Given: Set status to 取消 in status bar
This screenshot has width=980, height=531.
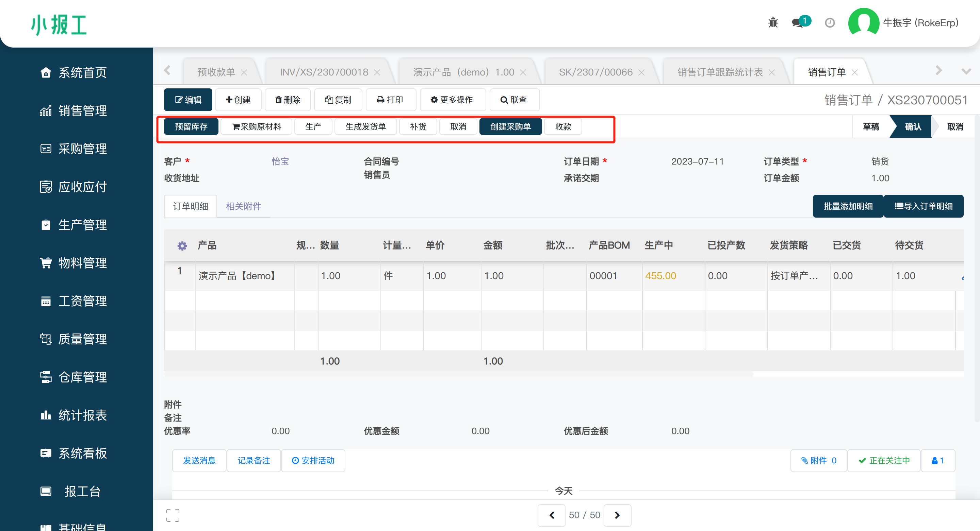Looking at the screenshot, I should tap(955, 126).
